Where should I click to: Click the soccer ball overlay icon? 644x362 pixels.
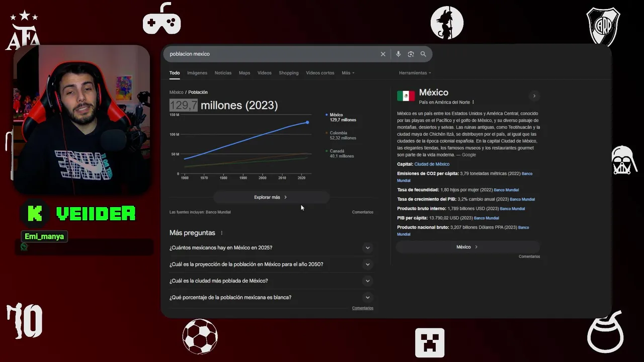coord(200,336)
